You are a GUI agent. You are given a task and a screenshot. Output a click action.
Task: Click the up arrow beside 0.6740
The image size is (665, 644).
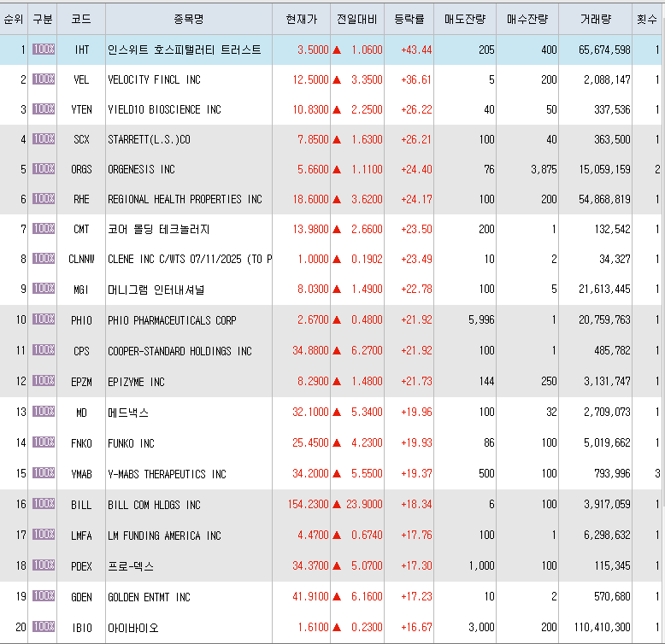pos(337,536)
